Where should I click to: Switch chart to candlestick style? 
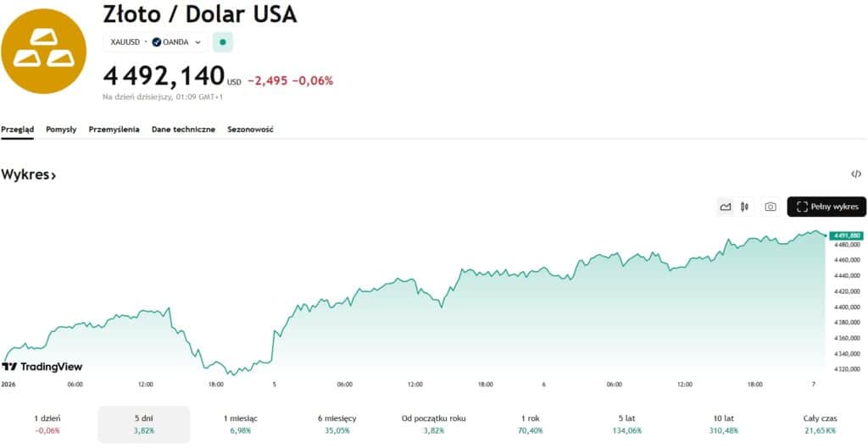coord(745,207)
